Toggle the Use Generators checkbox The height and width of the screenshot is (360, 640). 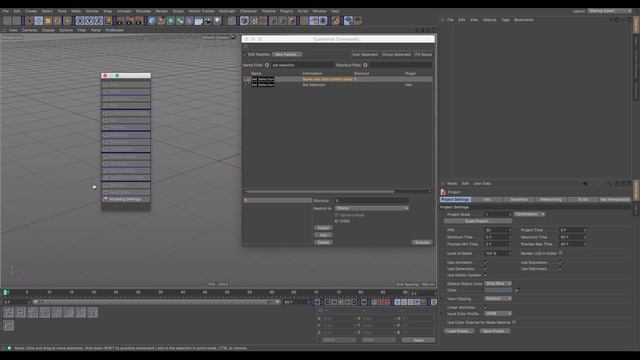point(486,269)
